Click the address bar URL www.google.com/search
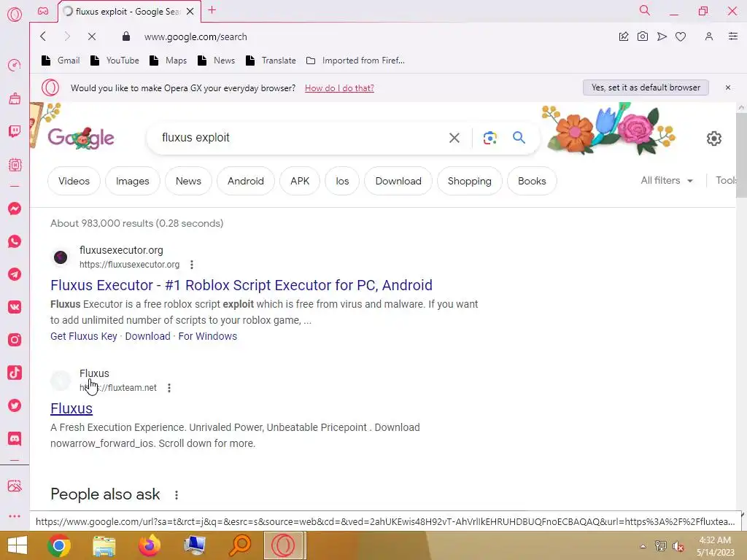Image resolution: width=747 pixels, height=560 pixels. [x=196, y=36]
